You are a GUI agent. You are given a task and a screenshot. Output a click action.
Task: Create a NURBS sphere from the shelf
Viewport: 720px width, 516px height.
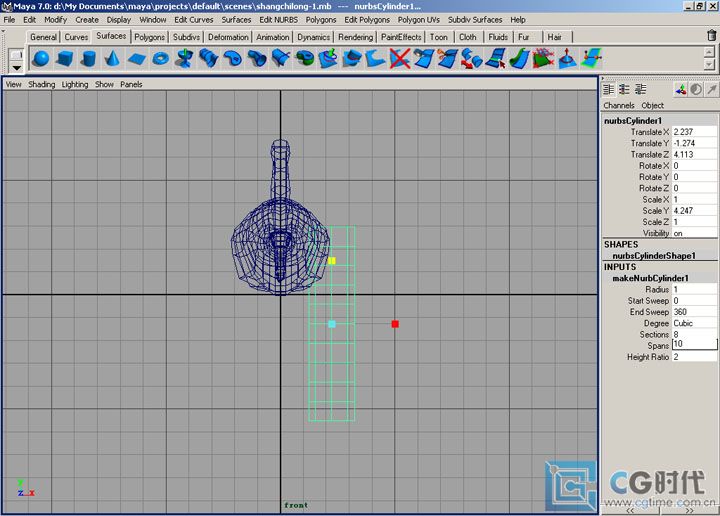coord(41,59)
